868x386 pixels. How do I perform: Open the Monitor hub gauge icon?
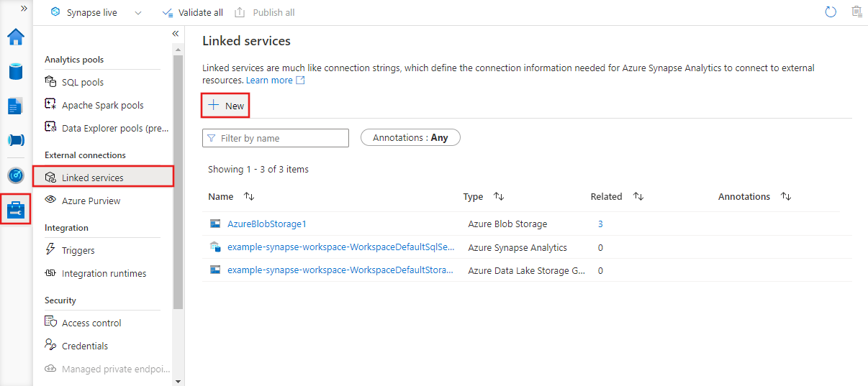point(16,175)
